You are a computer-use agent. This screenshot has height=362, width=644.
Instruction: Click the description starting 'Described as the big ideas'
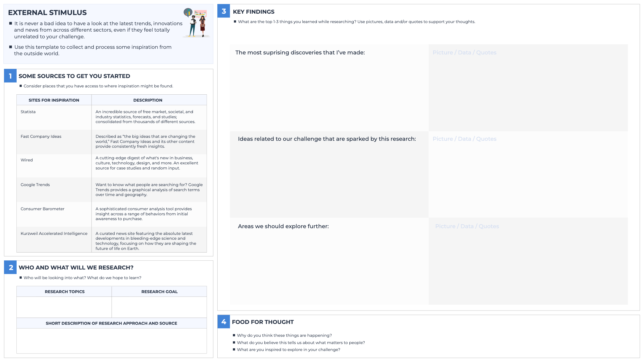tap(145, 141)
